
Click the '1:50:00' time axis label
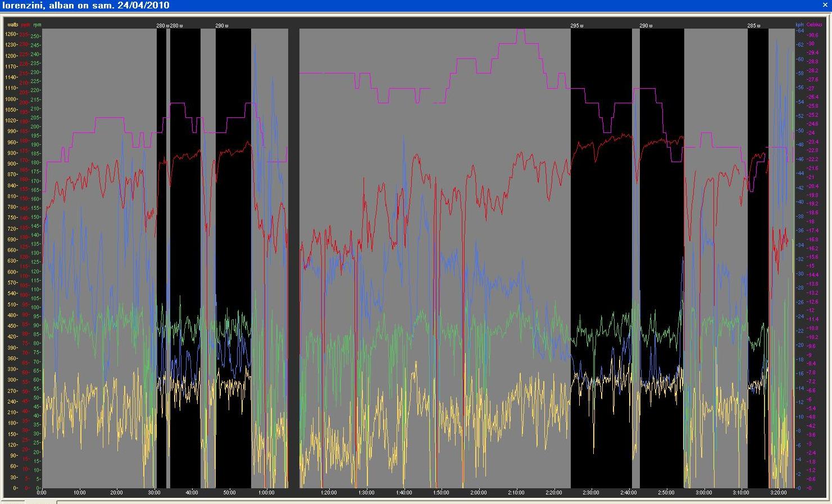pyautogui.click(x=442, y=493)
